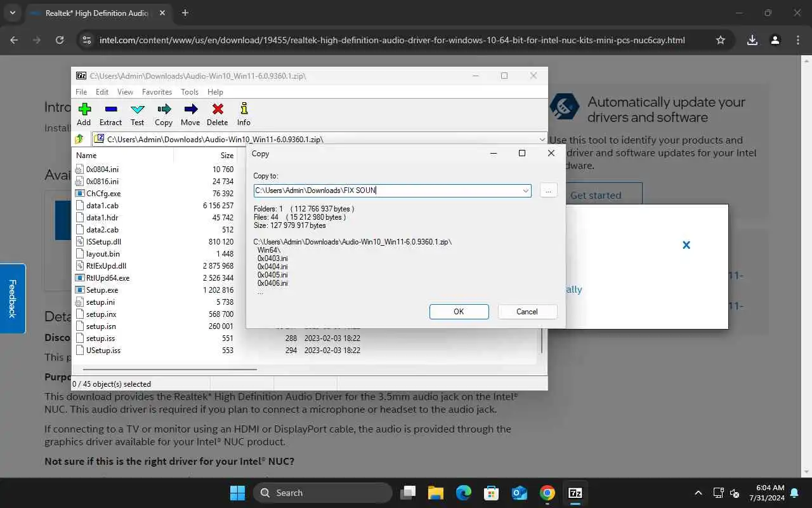Expand the Copy to path dropdown
The width and height of the screenshot is (812, 508).
pyautogui.click(x=526, y=190)
